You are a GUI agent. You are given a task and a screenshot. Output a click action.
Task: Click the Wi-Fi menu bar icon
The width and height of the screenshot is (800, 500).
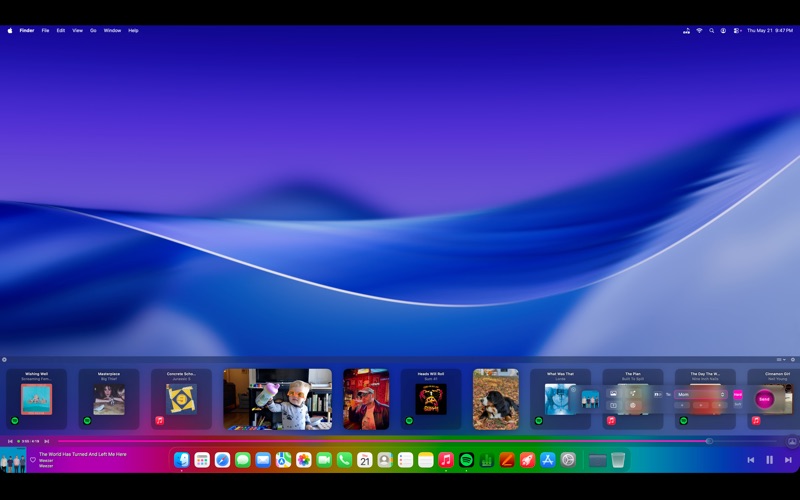[699, 31]
